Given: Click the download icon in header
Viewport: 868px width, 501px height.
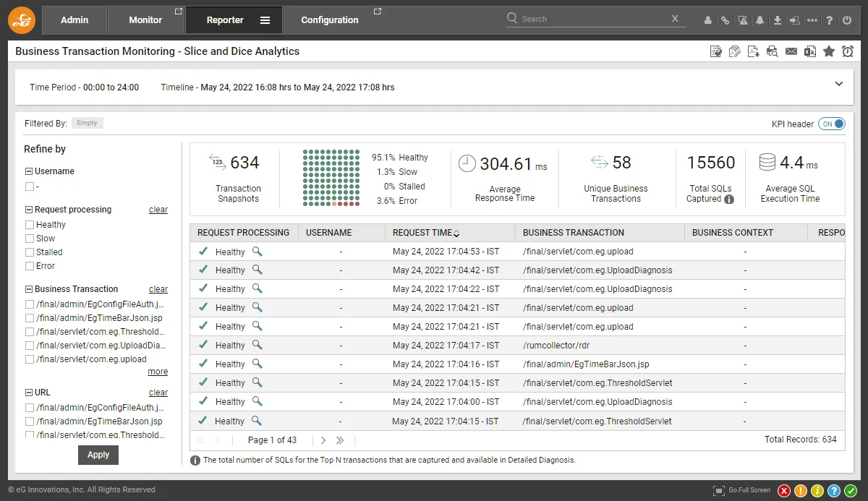Looking at the screenshot, I should tap(777, 21).
